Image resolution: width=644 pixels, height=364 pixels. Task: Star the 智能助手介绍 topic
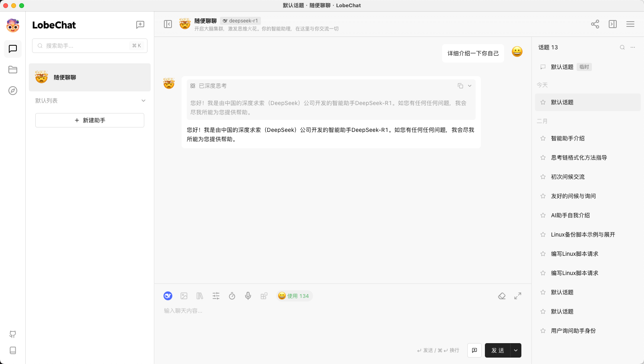tap(543, 138)
